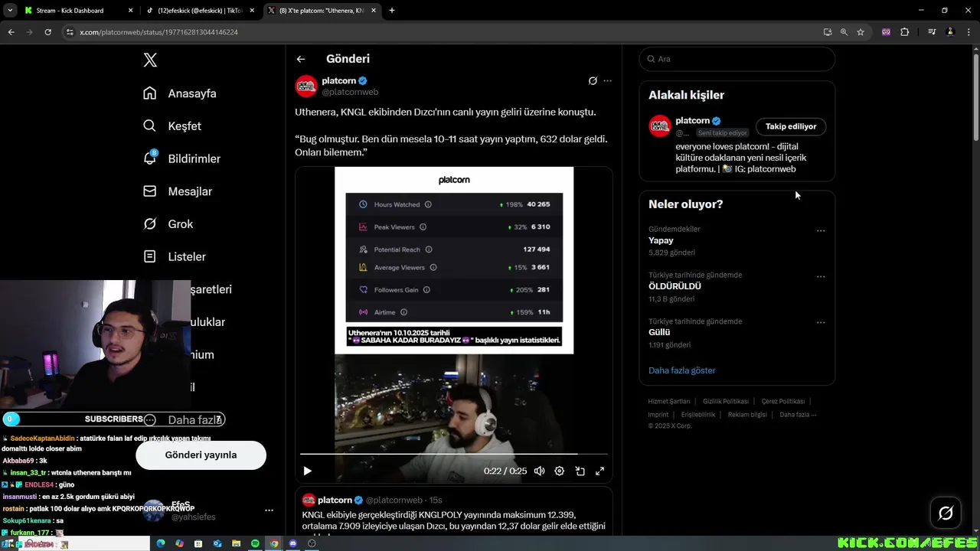Open options for ÖLDÜRÜLDÜ trend
This screenshot has width=980, height=551.
[821, 276]
